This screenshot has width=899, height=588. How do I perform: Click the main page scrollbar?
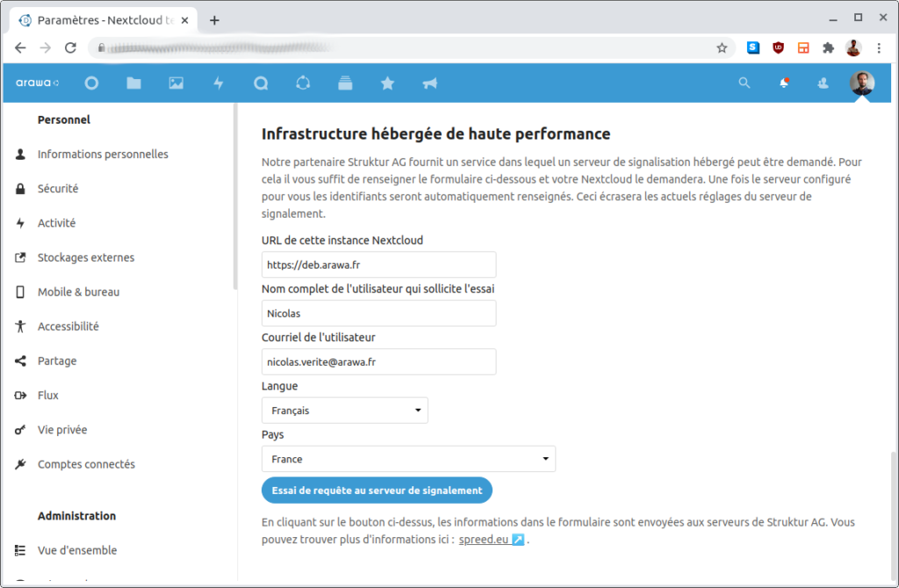pos(893,516)
